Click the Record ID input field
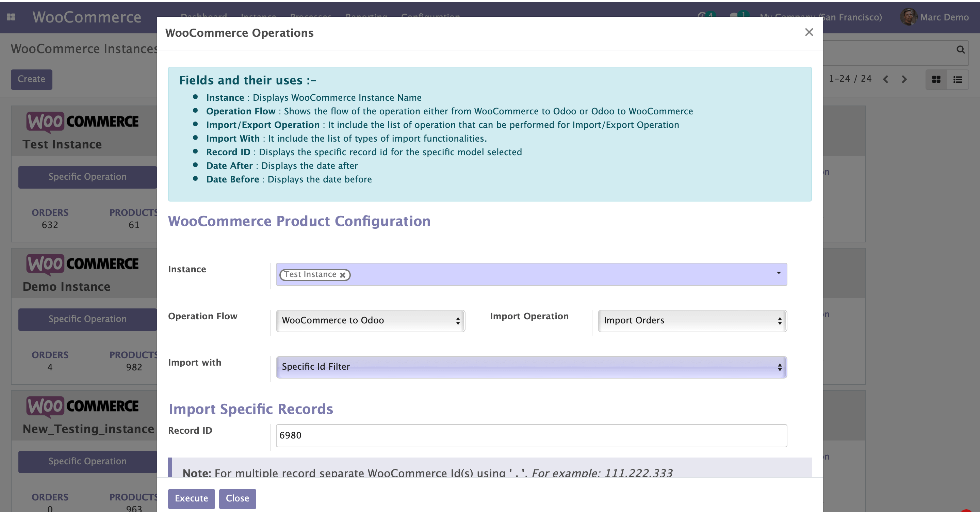Image resolution: width=980 pixels, height=512 pixels. point(531,435)
